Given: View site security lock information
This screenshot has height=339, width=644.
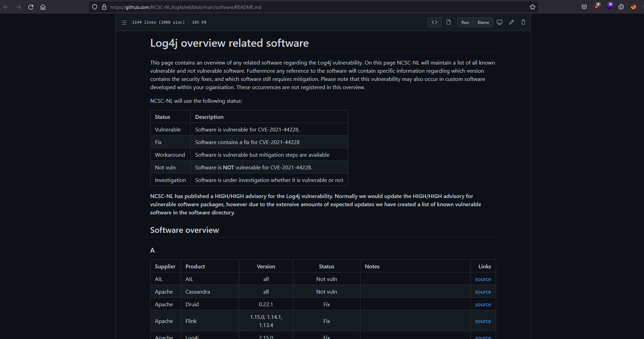Looking at the screenshot, I should [104, 7].
